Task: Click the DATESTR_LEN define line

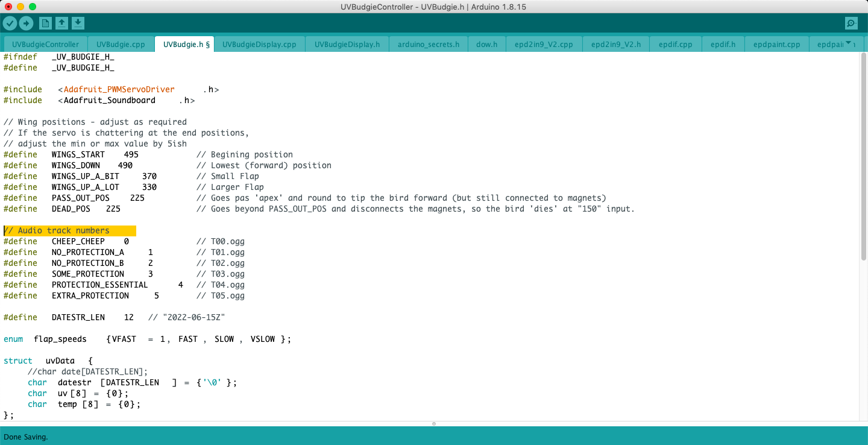Action: tap(115, 317)
